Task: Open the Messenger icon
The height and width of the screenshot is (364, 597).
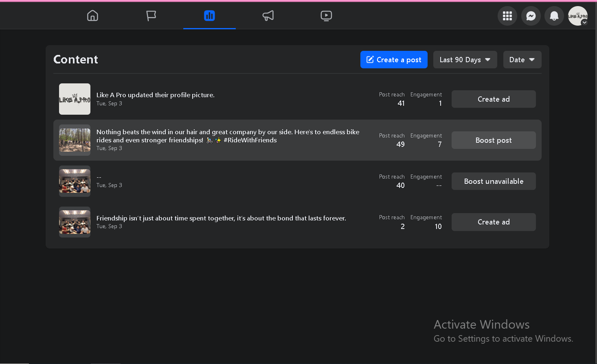Action: [531, 16]
